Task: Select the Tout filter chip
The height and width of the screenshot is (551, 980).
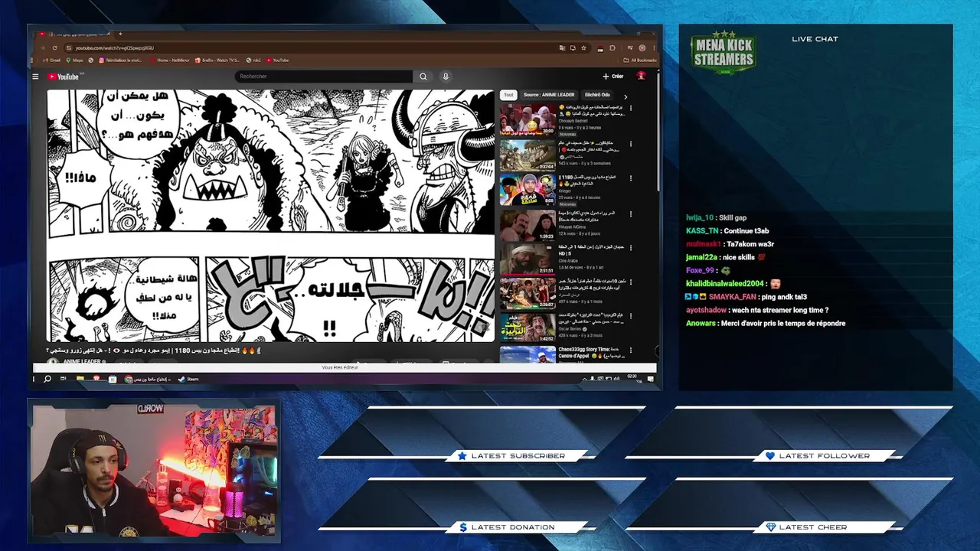Action: [x=508, y=95]
